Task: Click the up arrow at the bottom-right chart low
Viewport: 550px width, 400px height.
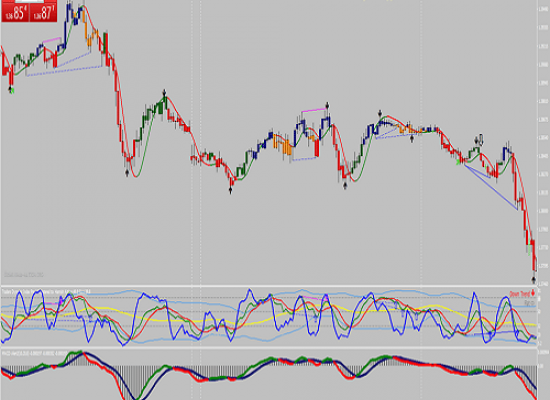Action: tap(534, 280)
